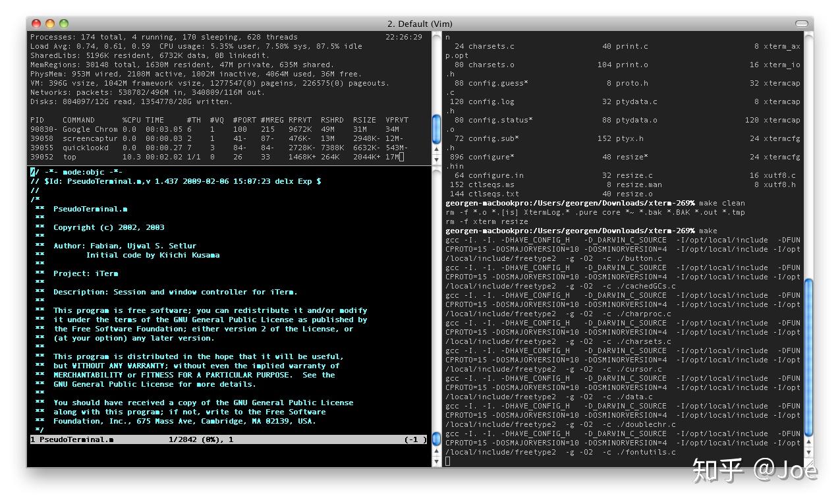This screenshot has height=504, width=840.
Task: Click the window title reading 2. Default (Vim)
Action: (x=420, y=23)
